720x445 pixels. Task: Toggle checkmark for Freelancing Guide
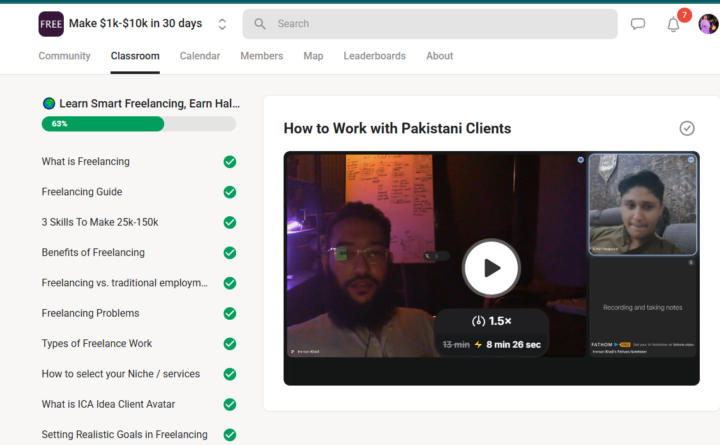pos(230,192)
